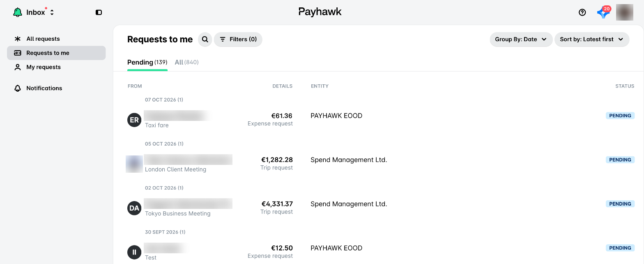Click the €4,331.37 amount

click(277, 204)
